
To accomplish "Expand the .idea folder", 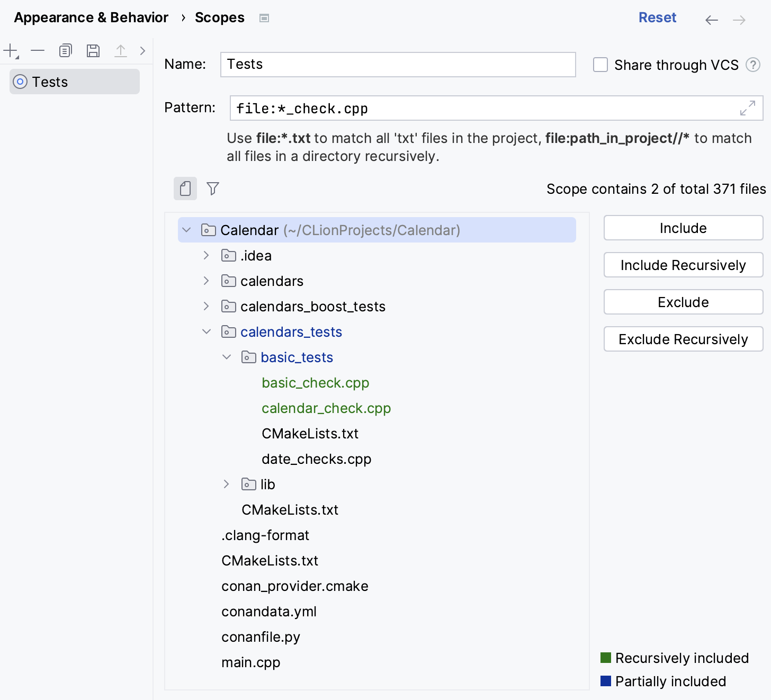I will click(207, 256).
